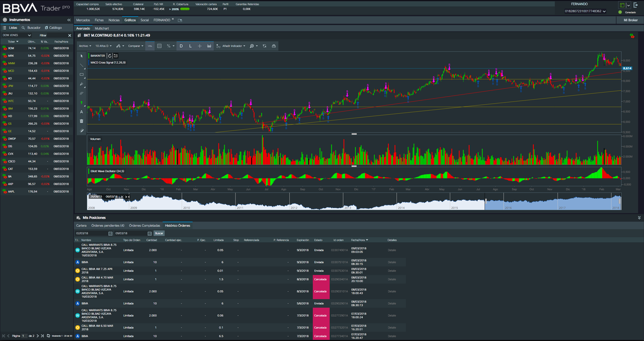Close the FERNANDO tab
This screenshot has height=341, width=644.
pyautogui.click(x=173, y=19)
